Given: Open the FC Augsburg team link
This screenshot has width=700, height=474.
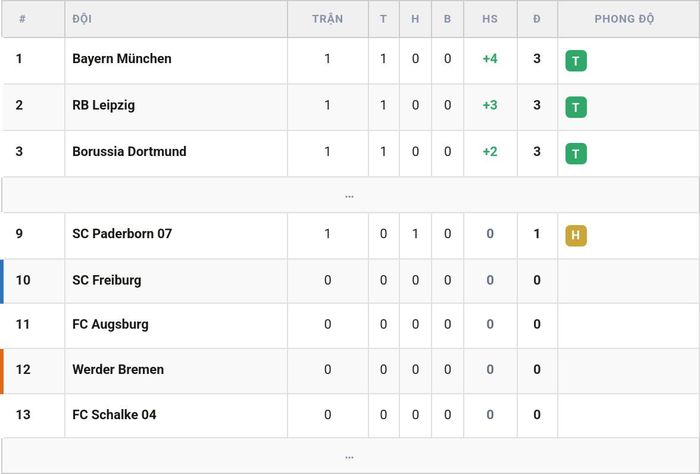Looking at the screenshot, I should pyautogui.click(x=110, y=324).
